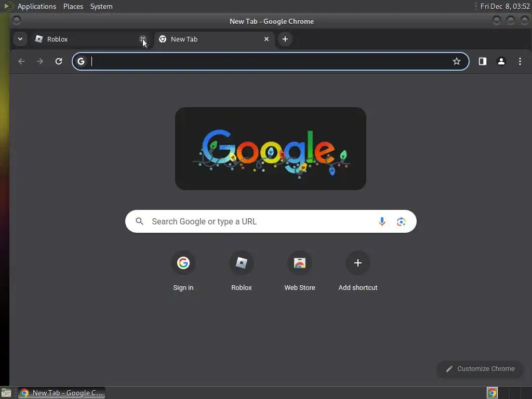This screenshot has height=399, width=532.
Task: Expand the tab search dropdown arrow
Action: [x=20, y=39]
